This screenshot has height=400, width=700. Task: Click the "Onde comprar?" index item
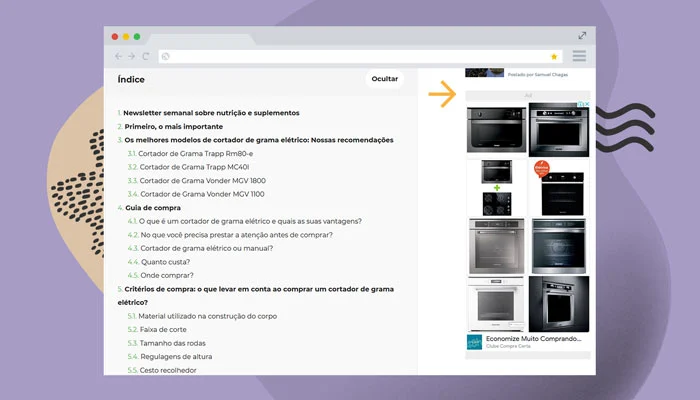[167, 275]
